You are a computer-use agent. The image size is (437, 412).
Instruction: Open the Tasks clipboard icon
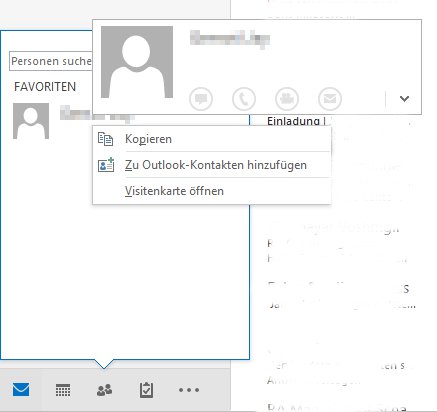(146, 390)
